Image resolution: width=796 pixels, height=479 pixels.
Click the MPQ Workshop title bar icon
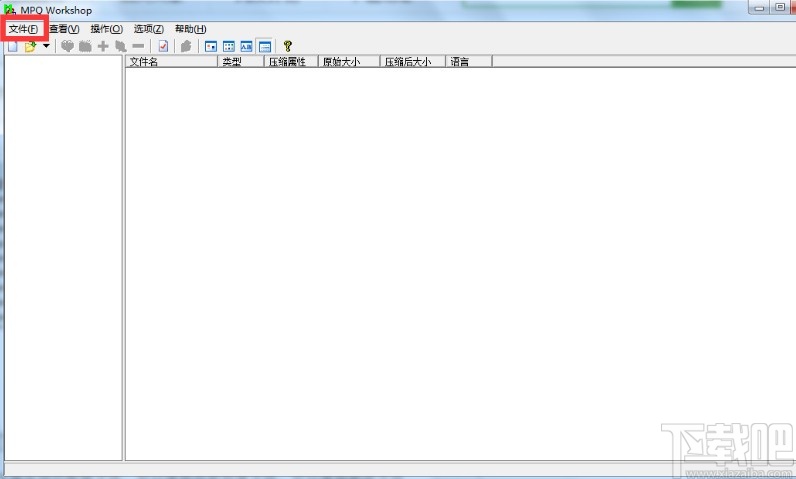coord(10,9)
